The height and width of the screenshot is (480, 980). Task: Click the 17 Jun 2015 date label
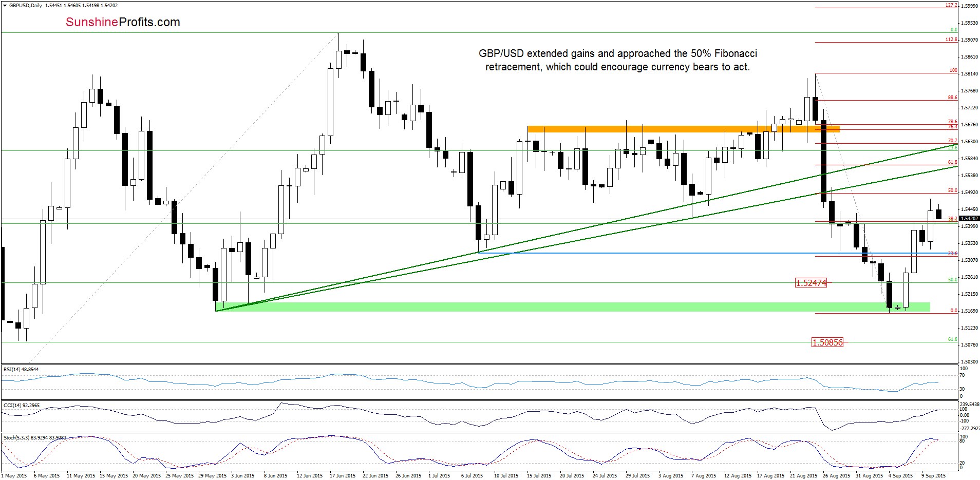pos(342,476)
